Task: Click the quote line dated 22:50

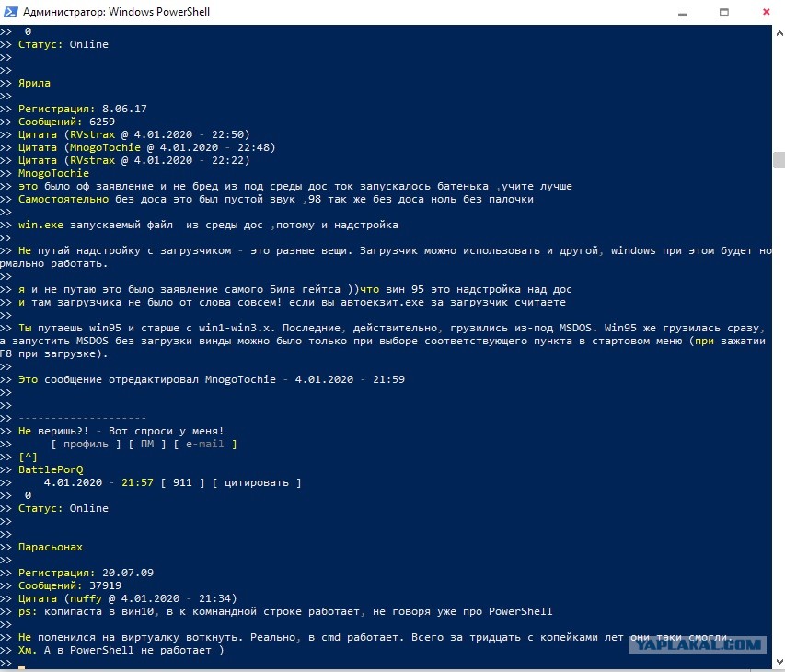Action: pos(134,134)
